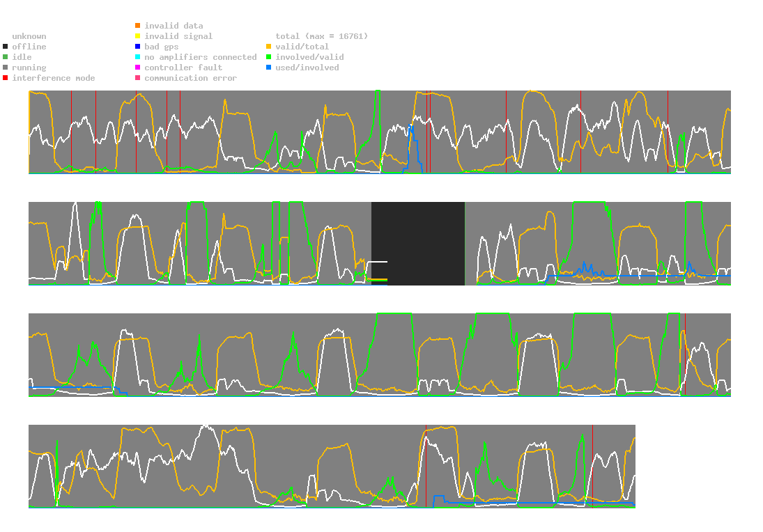The width and height of the screenshot is (763, 532).
Task: Click the 'total (max = 16761)' label
Action: coord(322,36)
